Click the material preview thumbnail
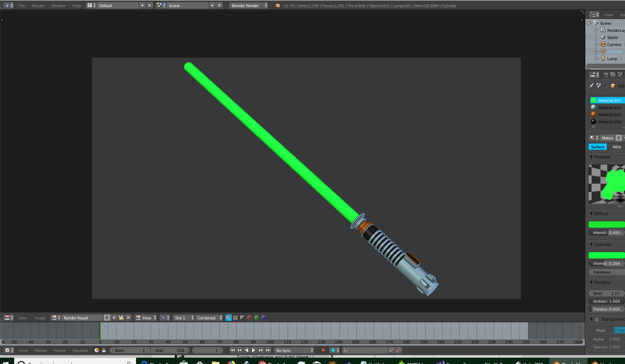The height and width of the screenshot is (364, 625). coord(607,184)
